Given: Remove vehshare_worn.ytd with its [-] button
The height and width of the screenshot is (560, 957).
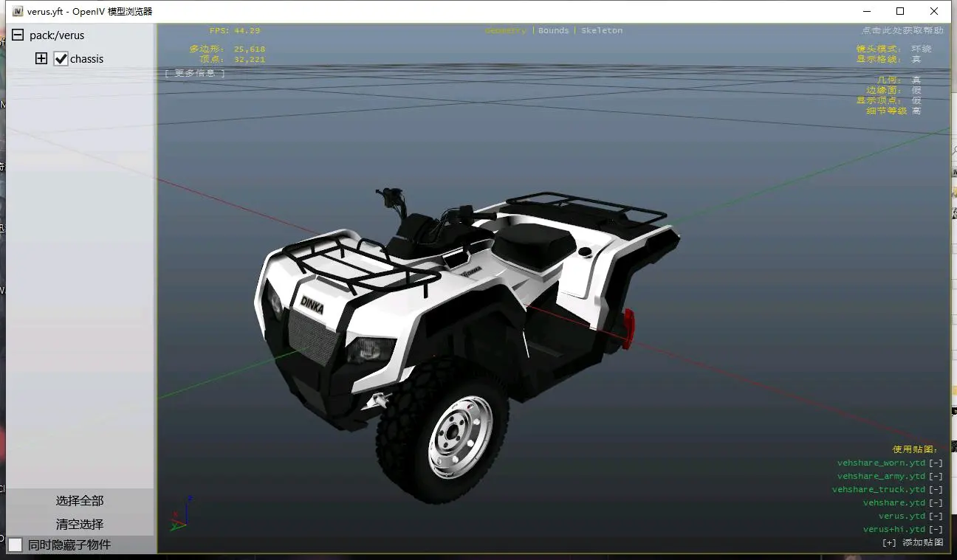Looking at the screenshot, I should point(936,463).
